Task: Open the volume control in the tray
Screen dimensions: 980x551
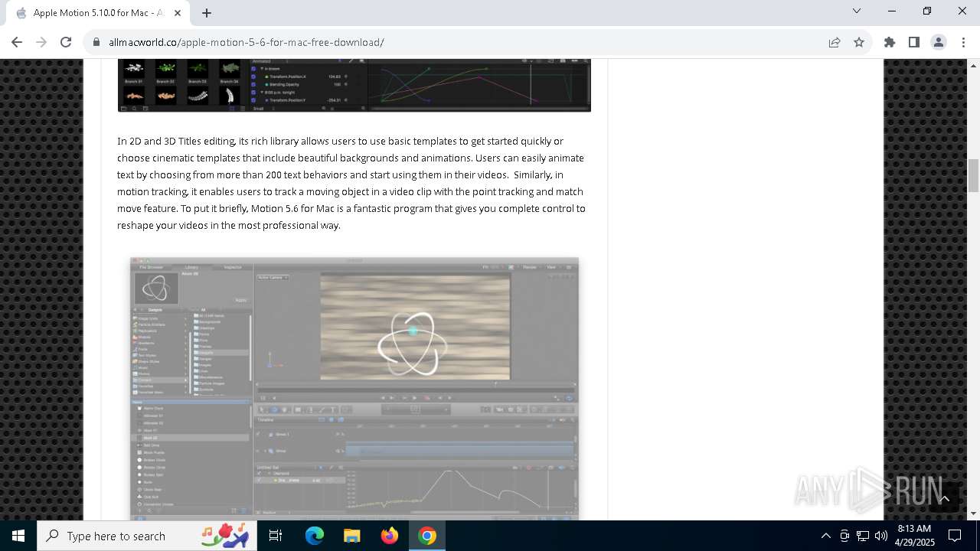Action: (x=881, y=536)
